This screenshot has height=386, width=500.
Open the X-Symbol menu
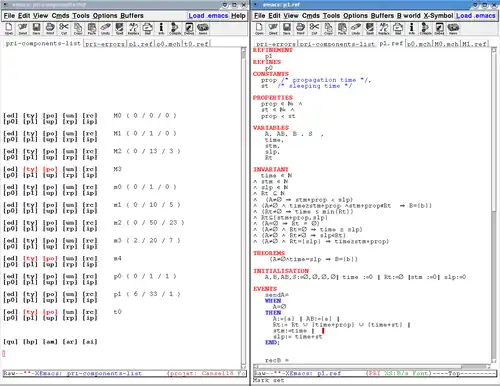click(438, 16)
